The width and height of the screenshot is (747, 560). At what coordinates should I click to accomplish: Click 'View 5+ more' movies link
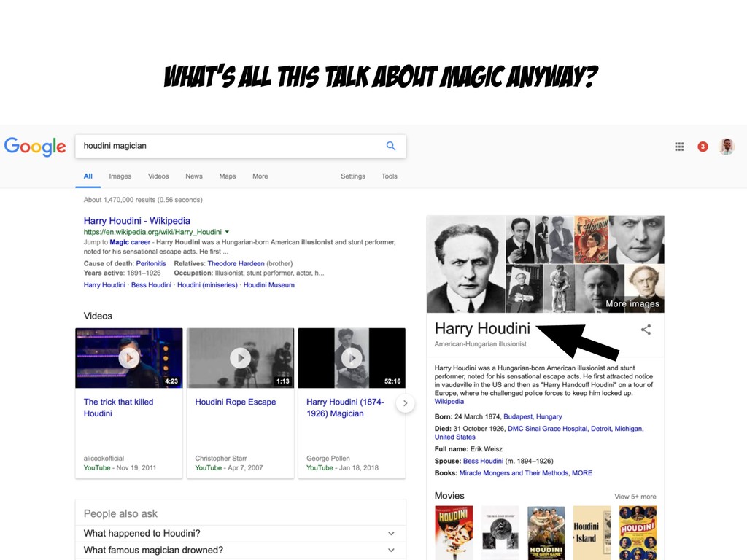point(635,496)
